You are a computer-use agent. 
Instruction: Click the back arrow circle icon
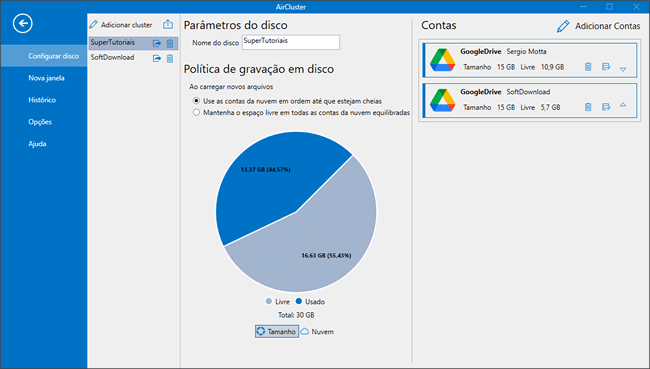[22, 23]
